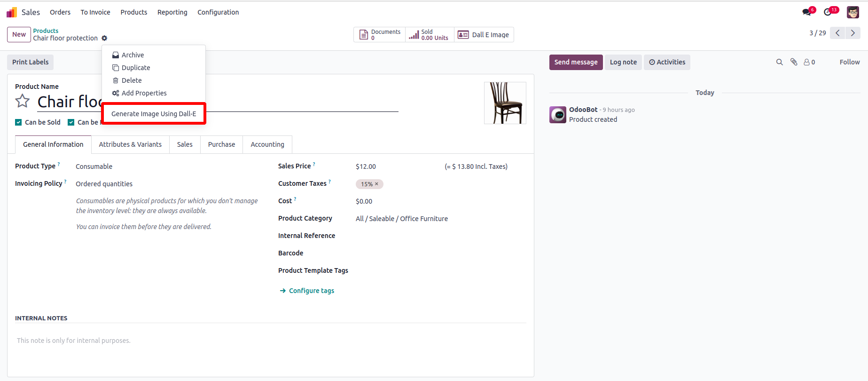
Task: Open the followers person icon
Action: tap(809, 62)
